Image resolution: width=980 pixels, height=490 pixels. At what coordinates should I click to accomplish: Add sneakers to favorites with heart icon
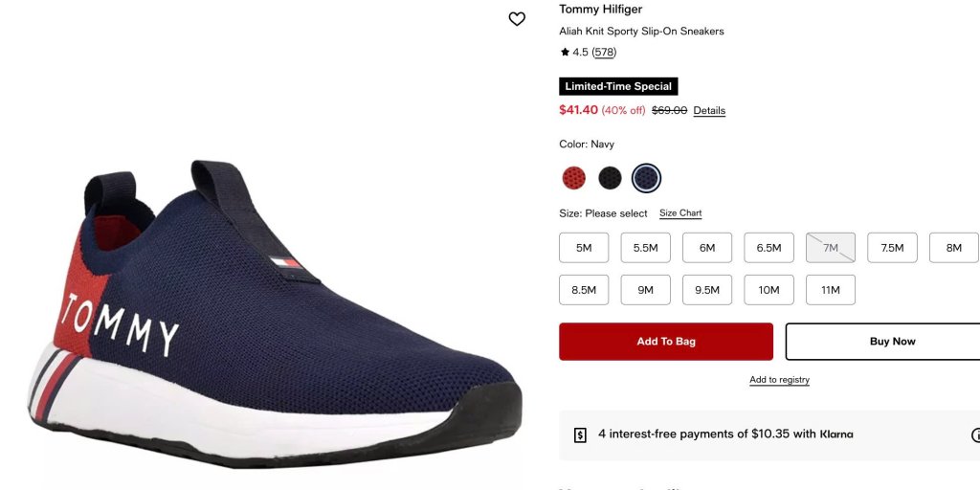[517, 19]
